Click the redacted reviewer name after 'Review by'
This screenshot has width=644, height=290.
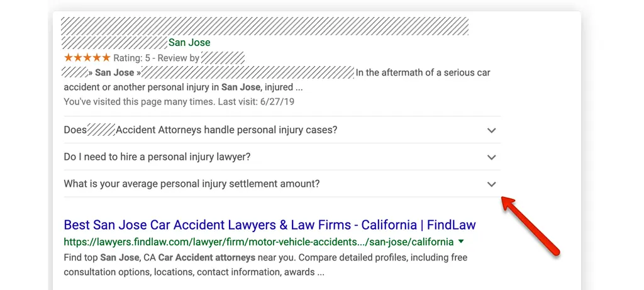(x=223, y=58)
